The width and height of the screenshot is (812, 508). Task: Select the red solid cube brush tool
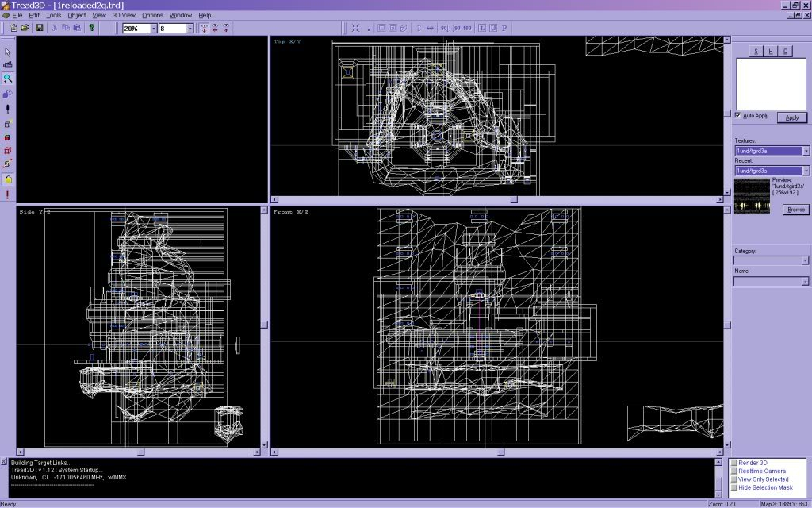coord(8,137)
